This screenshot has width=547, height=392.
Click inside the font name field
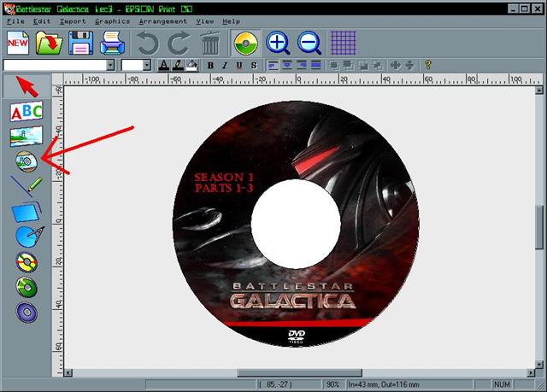tap(55, 65)
